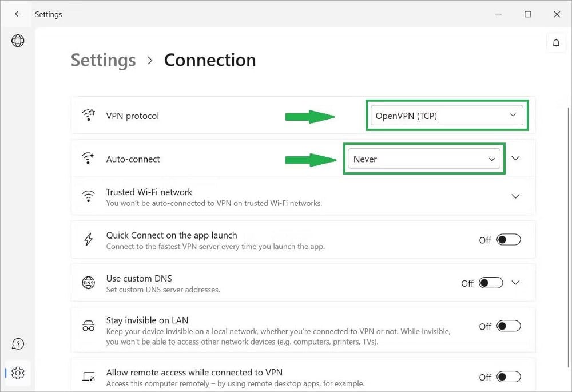Maximize the Settings window

(527, 14)
